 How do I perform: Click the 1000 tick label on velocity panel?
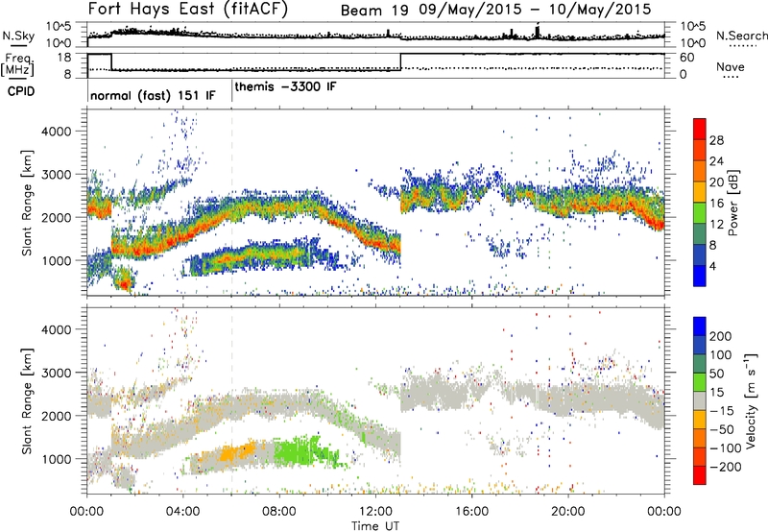56,458
